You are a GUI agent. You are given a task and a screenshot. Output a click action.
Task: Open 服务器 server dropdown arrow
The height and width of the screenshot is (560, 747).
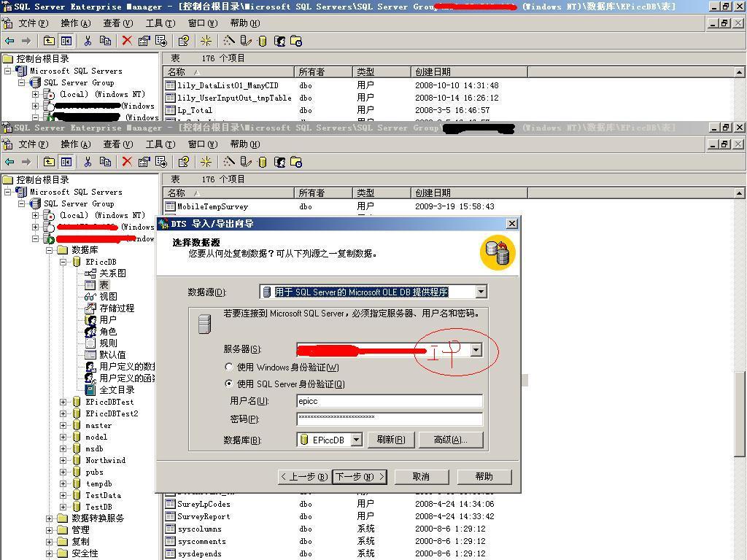coord(476,350)
